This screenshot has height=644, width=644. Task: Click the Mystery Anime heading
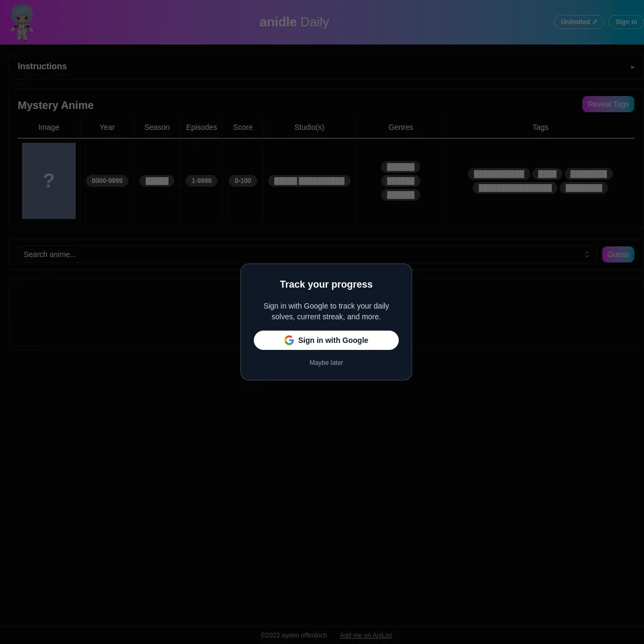coord(56,105)
